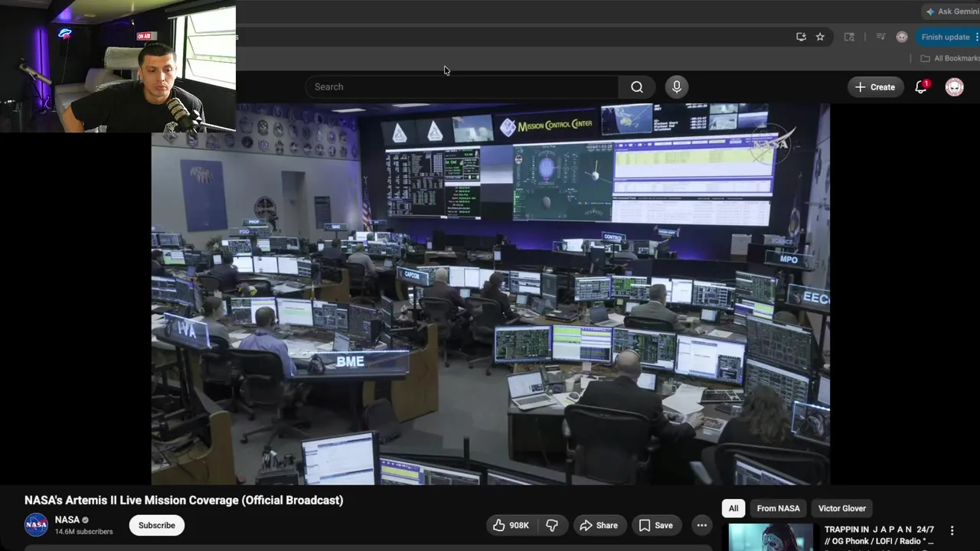The width and height of the screenshot is (980, 551).
Task: Share the Artemis II video
Action: [598, 525]
